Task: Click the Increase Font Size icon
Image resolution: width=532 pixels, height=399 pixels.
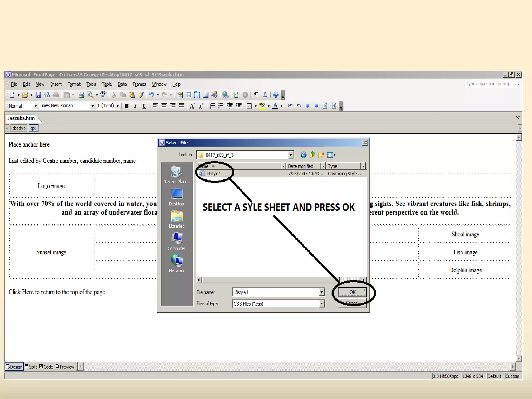Action: tap(192, 106)
